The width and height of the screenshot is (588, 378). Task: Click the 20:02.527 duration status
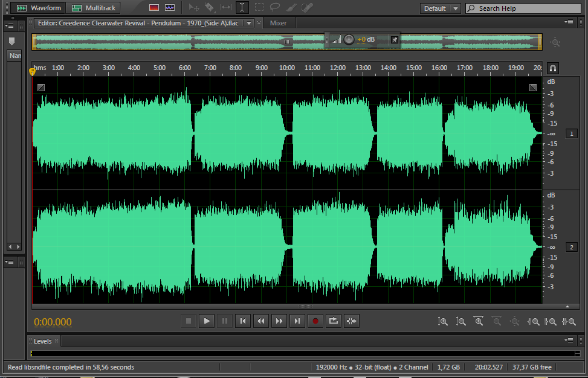489,367
